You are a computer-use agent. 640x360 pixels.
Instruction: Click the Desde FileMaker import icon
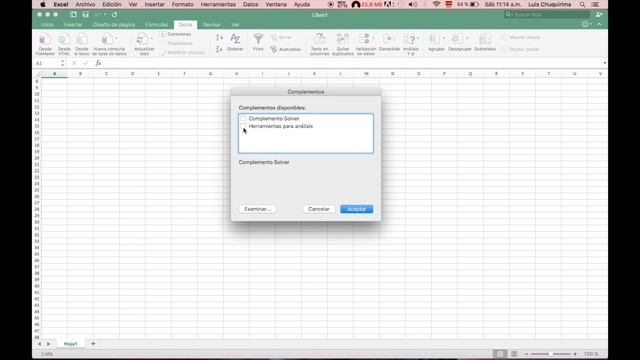point(44,40)
